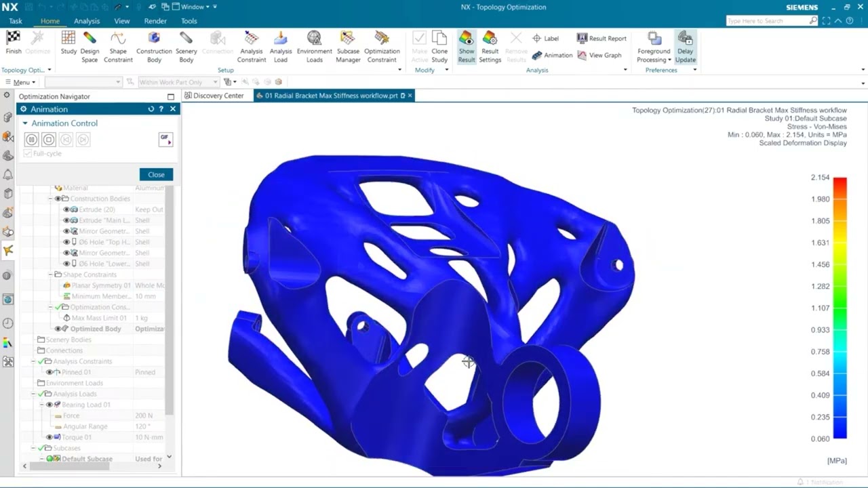
Task: Toggle visibility of Extrude (20) body
Action: [x=66, y=209]
